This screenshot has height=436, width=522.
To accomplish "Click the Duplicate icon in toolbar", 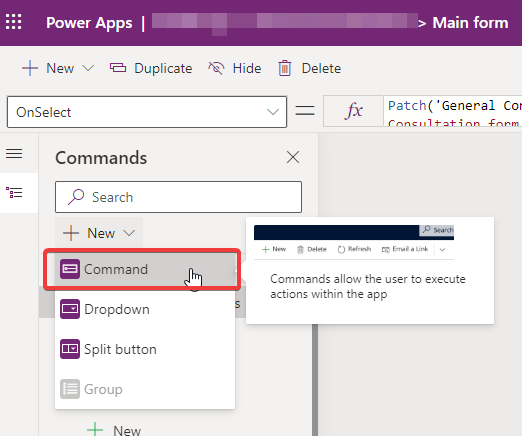I will coord(118,68).
